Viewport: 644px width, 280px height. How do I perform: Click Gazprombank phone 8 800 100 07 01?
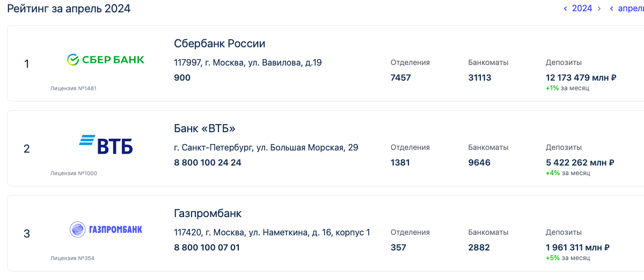pyautogui.click(x=207, y=247)
